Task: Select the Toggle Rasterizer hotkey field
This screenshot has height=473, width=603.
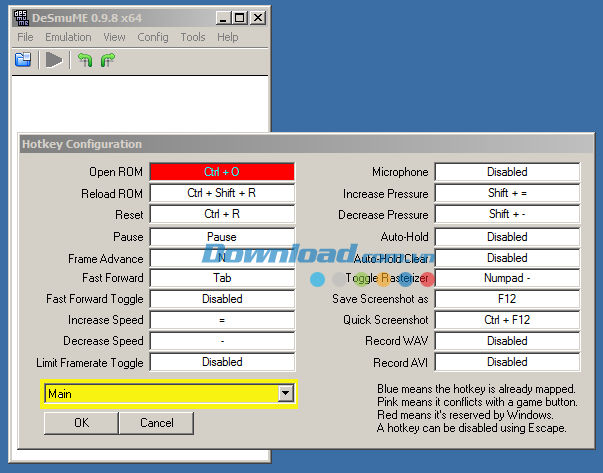Action: (507, 278)
